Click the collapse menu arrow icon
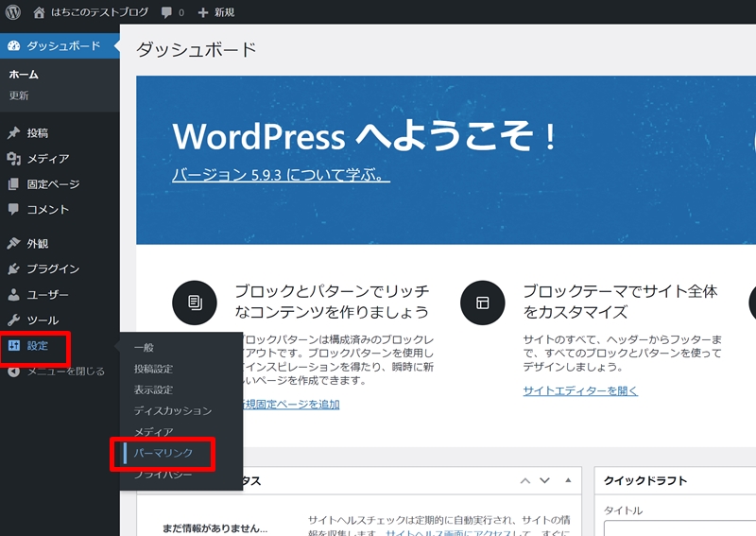The image size is (756, 536). (13, 371)
